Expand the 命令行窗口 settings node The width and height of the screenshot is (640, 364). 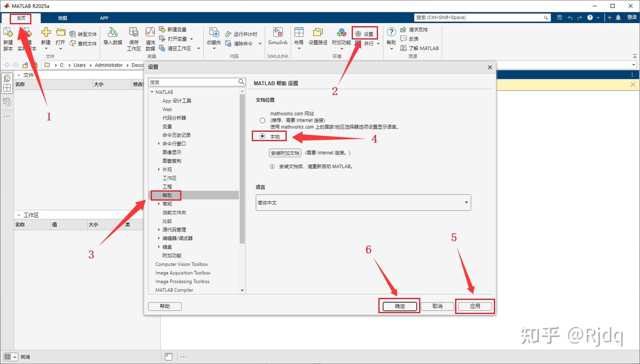159,143
